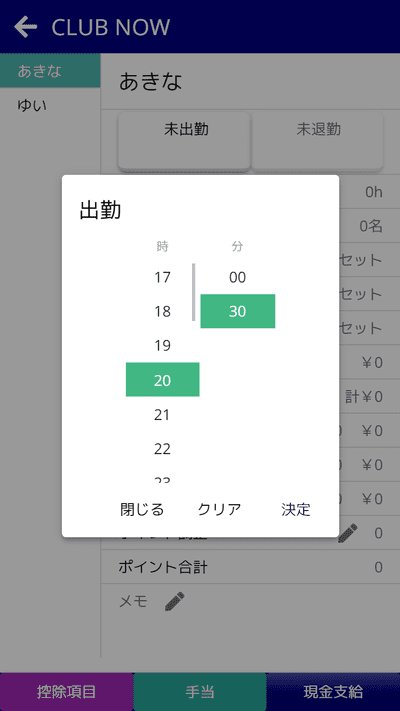Click the memo pencil edit icon
This screenshot has width=400, height=711.
[175, 601]
